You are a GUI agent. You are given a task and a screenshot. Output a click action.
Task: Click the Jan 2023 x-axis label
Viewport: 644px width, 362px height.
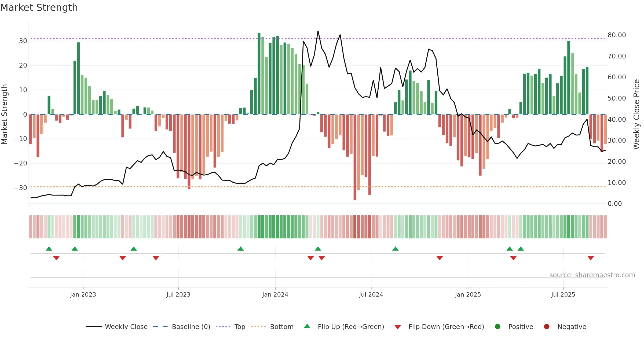pos(83,294)
